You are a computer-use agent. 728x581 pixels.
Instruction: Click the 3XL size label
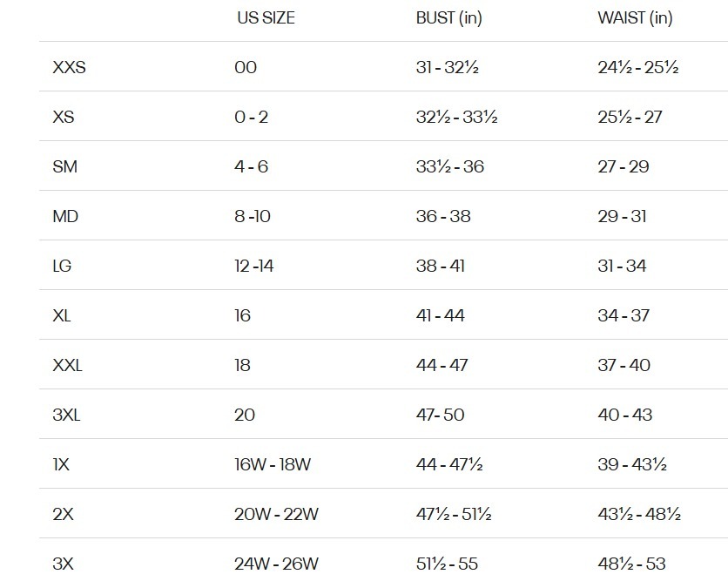[x=66, y=415]
